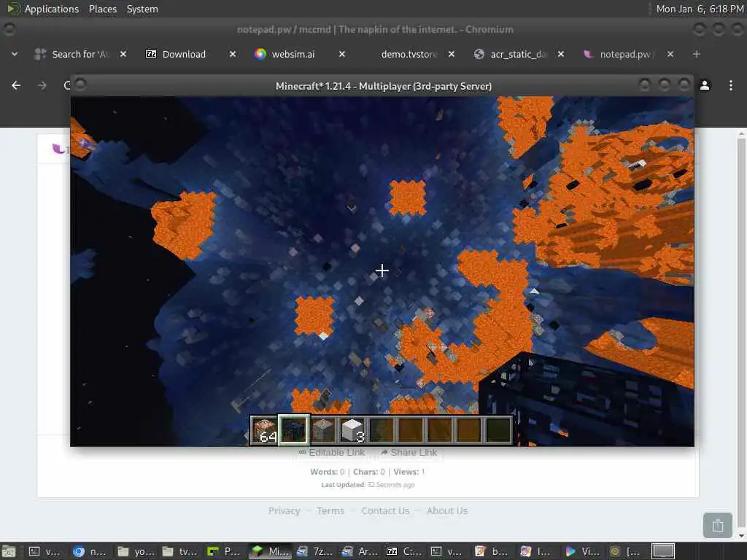
Task: Close the Search for 'A' tab
Action: (x=123, y=54)
